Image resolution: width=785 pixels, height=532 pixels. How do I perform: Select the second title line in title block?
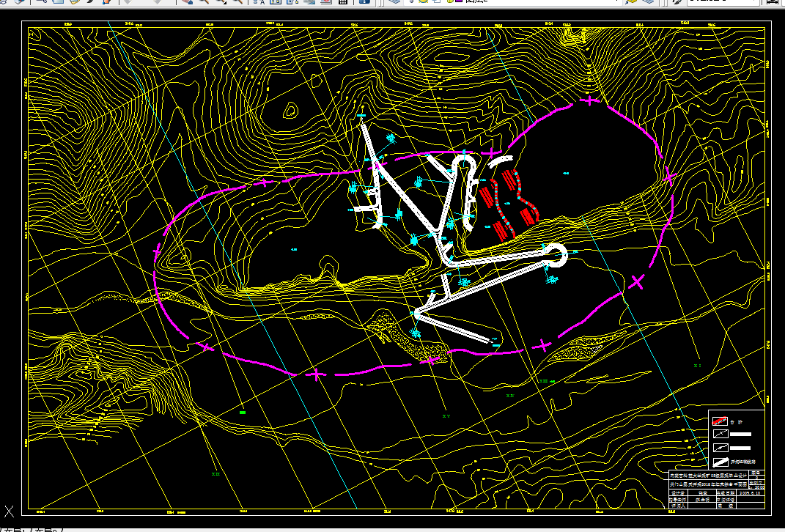[708, 484]
